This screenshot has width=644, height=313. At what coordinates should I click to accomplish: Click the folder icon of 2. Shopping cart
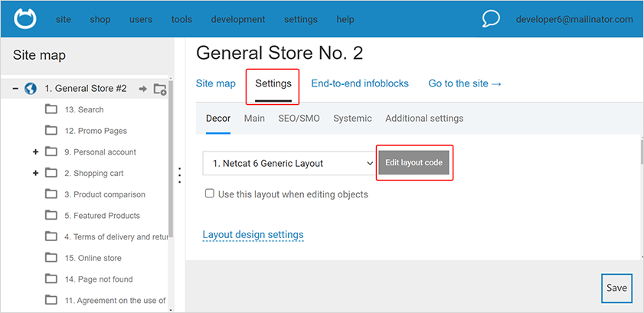(x=51, y=173)
